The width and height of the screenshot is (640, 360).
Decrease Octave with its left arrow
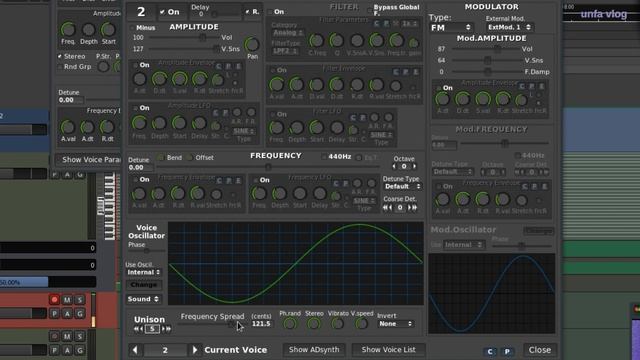pyautogui.click(x=394, y=167)
